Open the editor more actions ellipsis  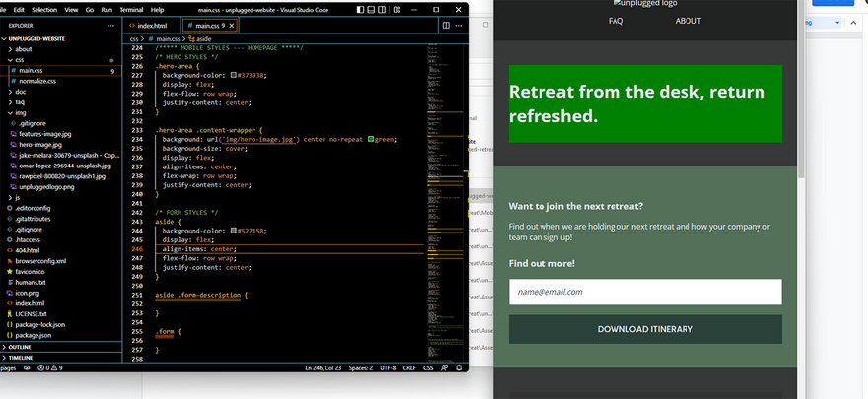(460, 25)
